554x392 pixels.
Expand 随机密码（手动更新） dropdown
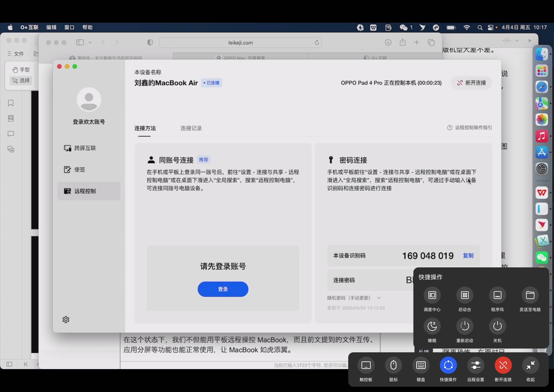tap(378, 298)
